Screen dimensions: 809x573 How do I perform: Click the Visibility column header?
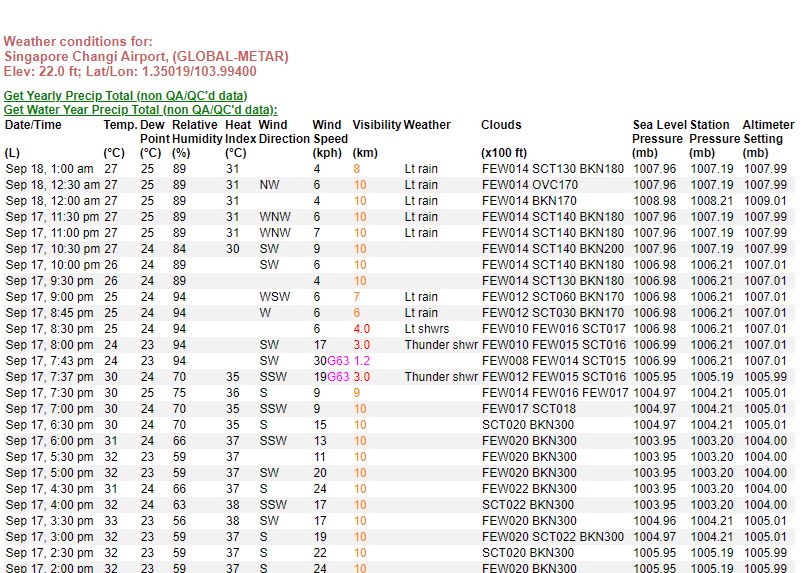point(376,125)
